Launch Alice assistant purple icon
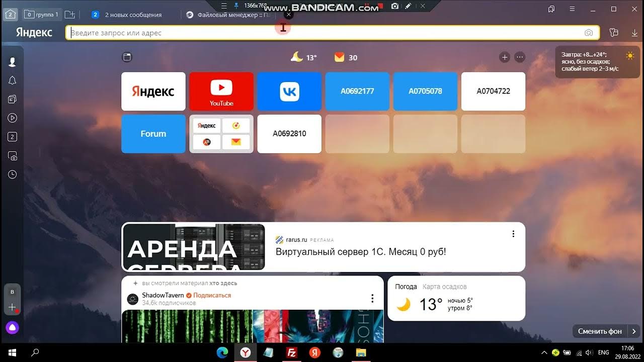 [13, 328]
